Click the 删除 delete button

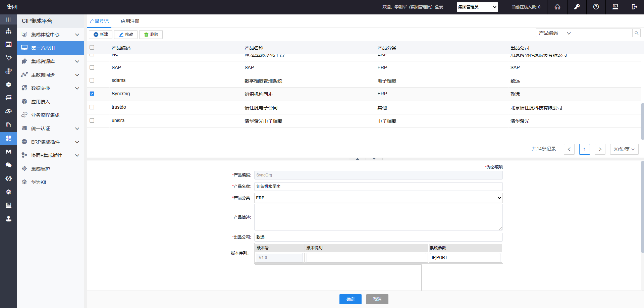coord(151,35)
